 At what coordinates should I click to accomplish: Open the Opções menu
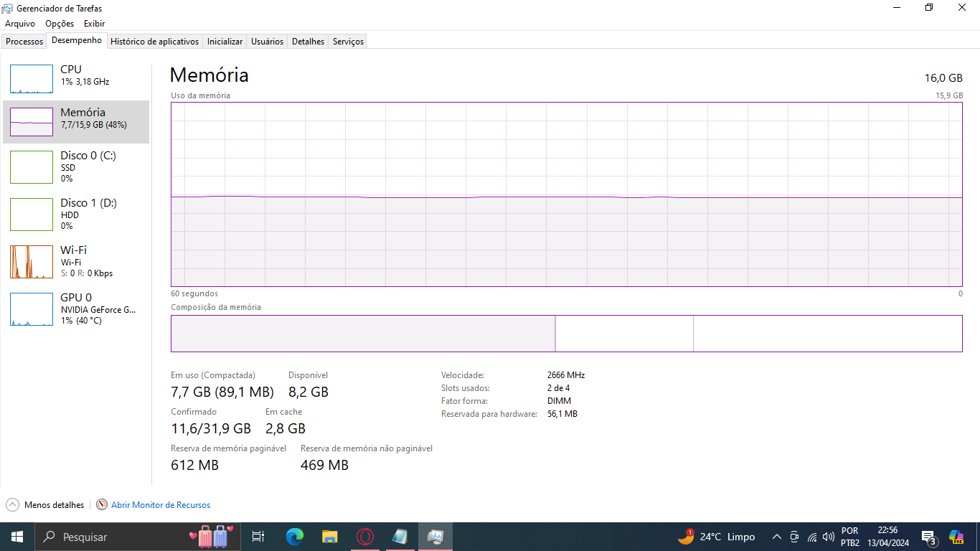[x=60, y=24]
